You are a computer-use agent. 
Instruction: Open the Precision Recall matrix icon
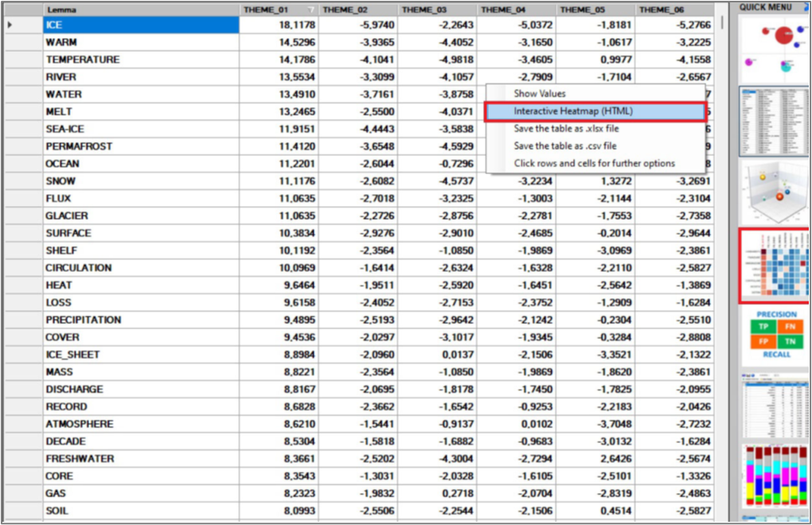tap(774, 336)
